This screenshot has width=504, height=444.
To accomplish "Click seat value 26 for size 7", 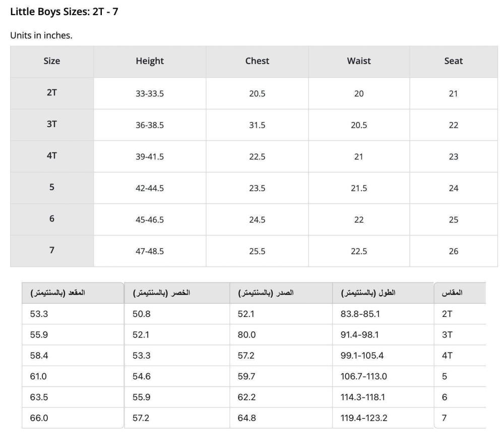I will [453, 251].
